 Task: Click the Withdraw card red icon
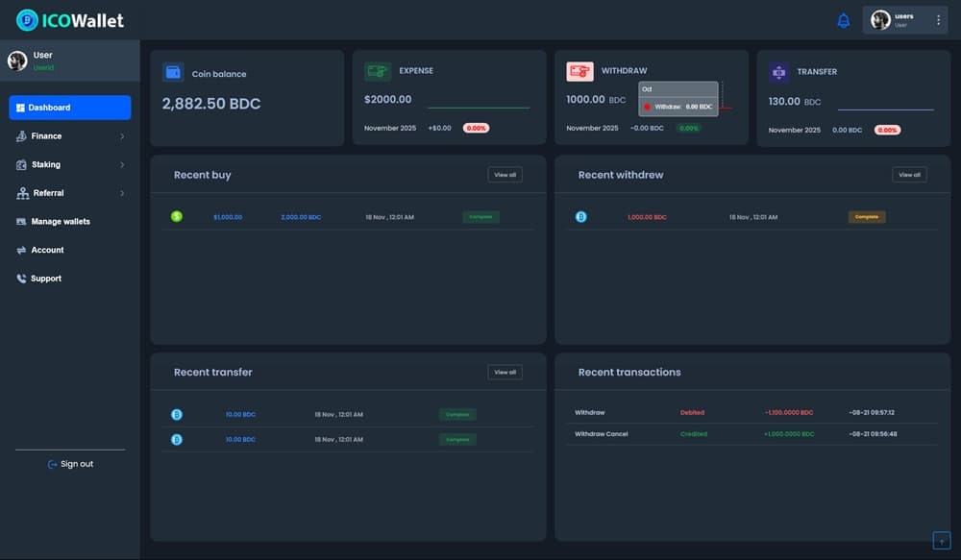pos(579,71)
